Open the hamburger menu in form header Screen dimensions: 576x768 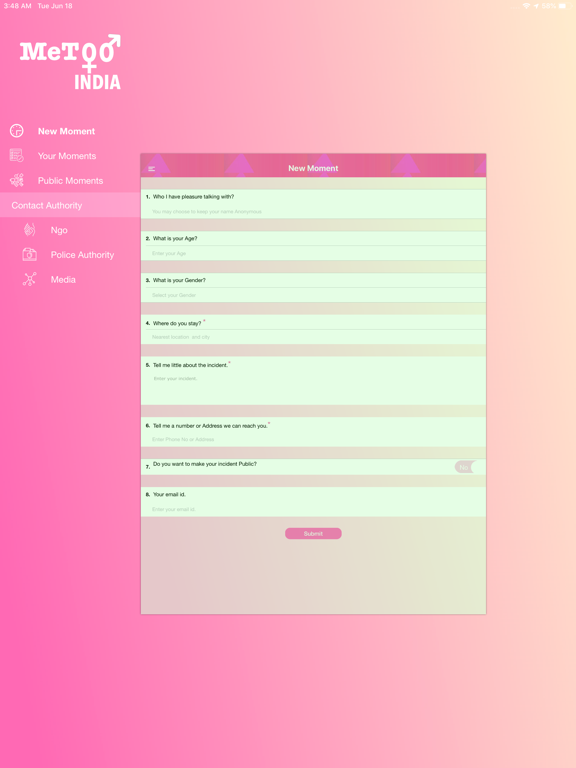pyautogui.click(x=152, y=168)
